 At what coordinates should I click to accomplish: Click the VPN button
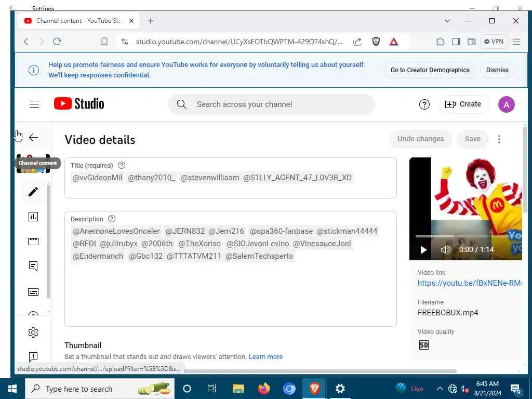494,42
